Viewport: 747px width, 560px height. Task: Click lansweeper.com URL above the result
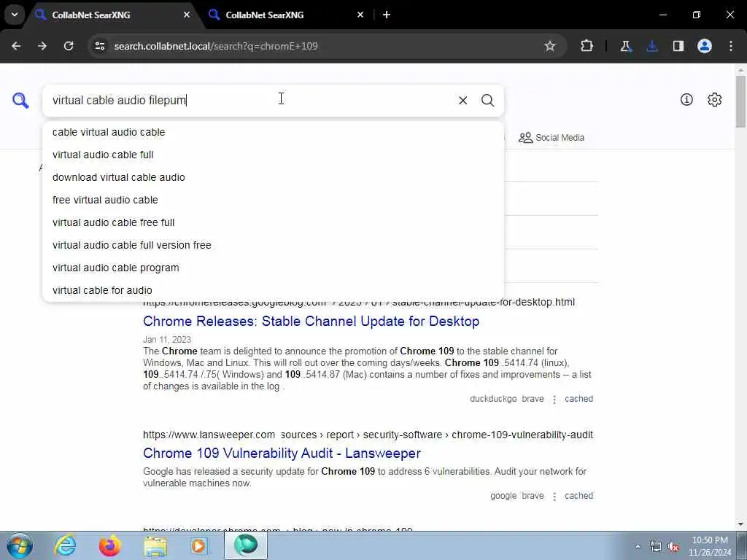368,435
